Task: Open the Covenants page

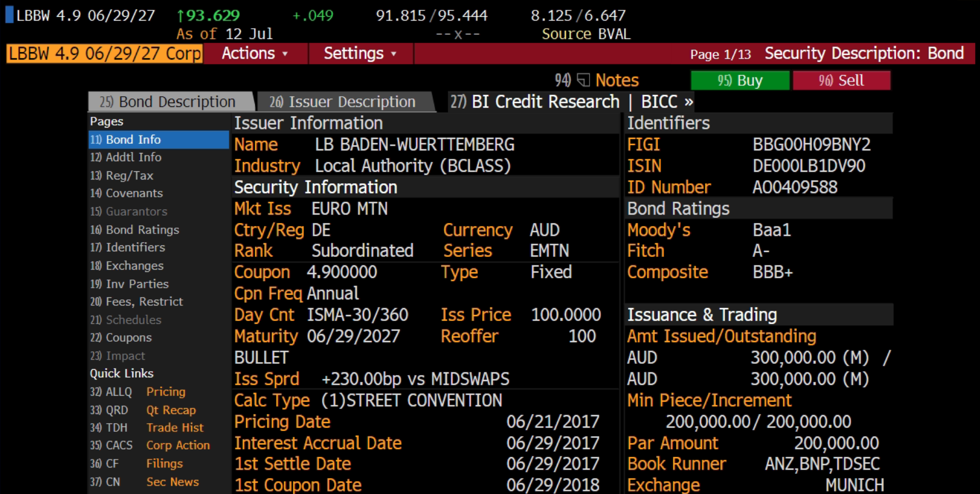Action: [159, 193]
